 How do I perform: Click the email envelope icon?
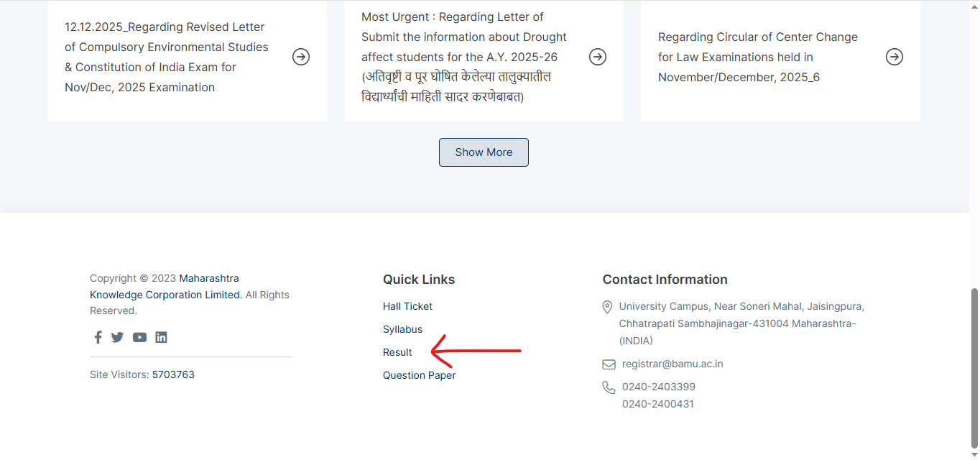pos(609,364)
